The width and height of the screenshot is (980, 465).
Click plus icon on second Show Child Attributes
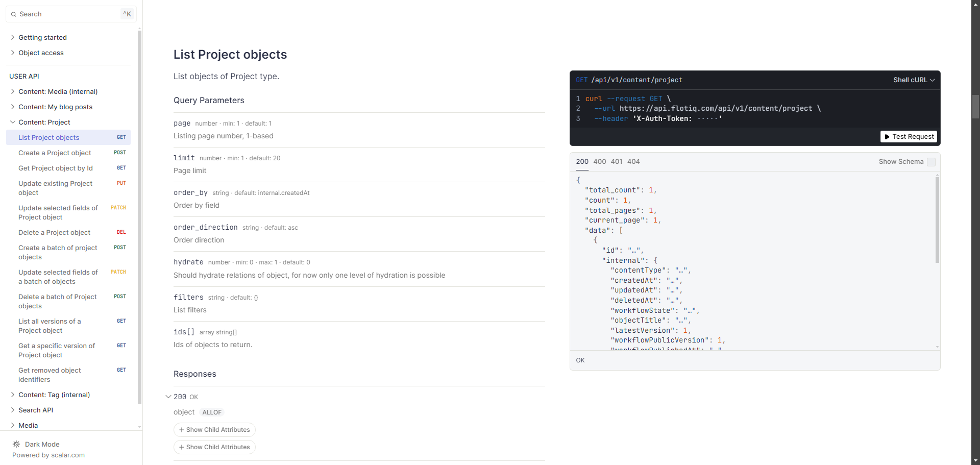(x=182, y=447)
